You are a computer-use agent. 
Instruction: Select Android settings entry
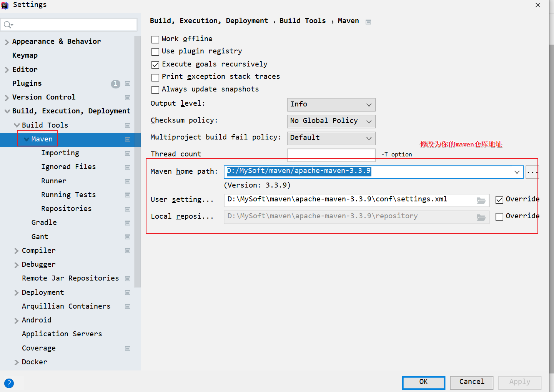(37, 320)
